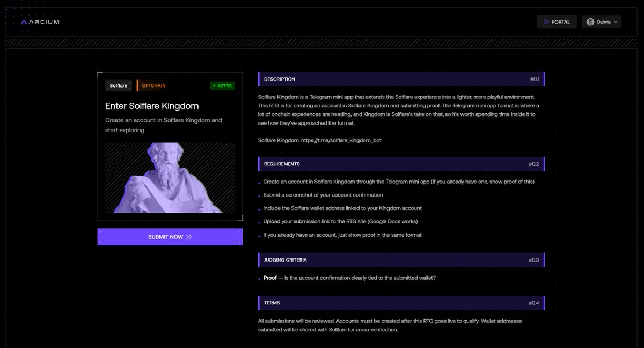Image resolution: width=644 pixels, height=348 pixels.
Task: Click the Enter Solflare Kingdom title
Action: pyautogui.click(x=152, y=106)
